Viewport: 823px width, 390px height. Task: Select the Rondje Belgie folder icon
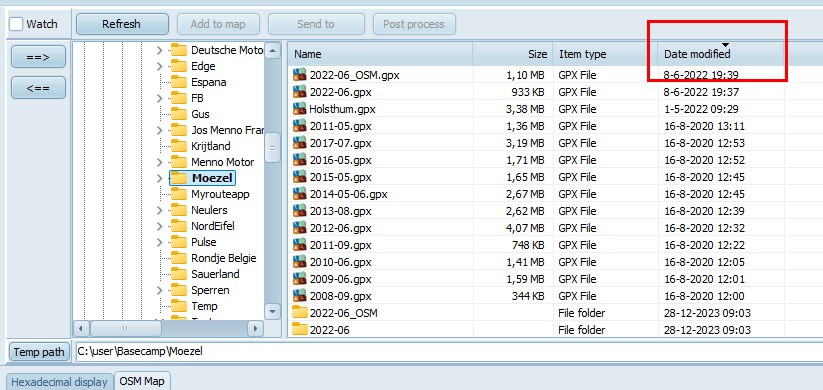click(179, 258)
